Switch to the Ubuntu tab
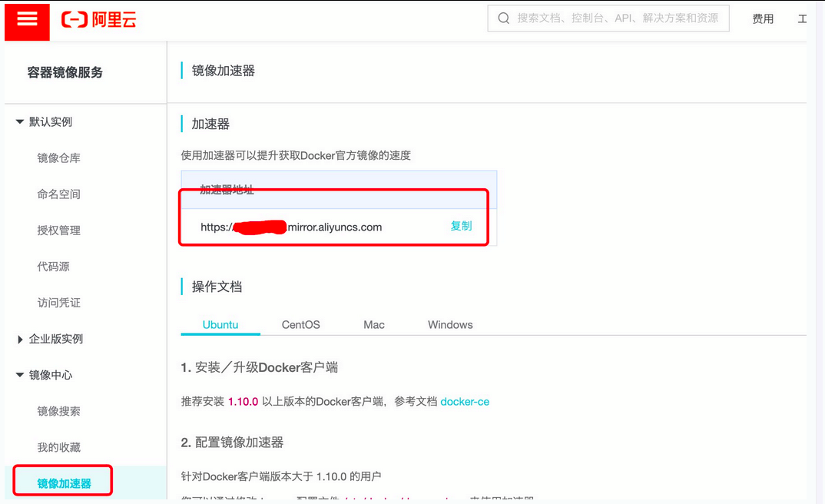Viewport: 825px width, 504px height. click(220, 324)
